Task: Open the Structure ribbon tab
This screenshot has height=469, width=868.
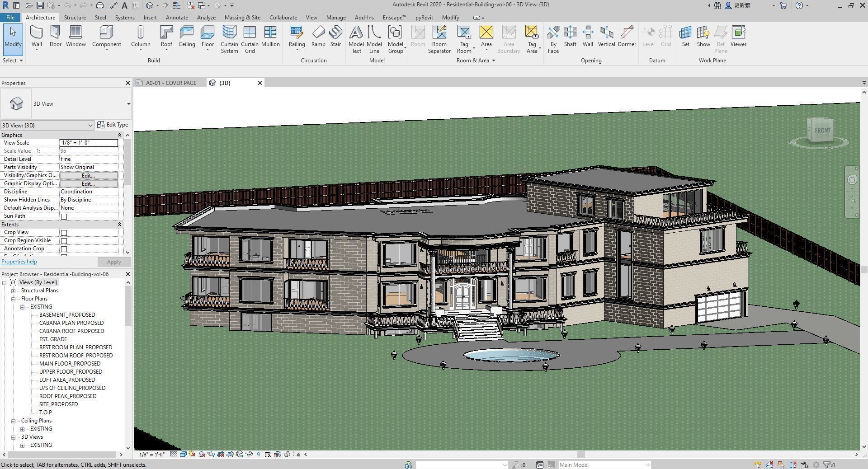Action: (x=75, y=18)
